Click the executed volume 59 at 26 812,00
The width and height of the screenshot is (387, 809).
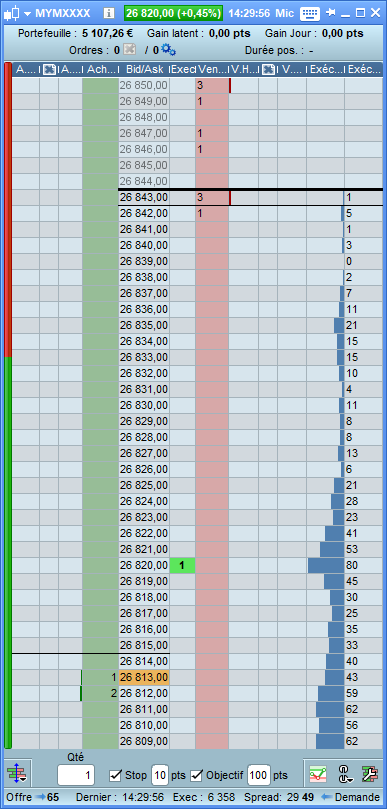(352, 693)
